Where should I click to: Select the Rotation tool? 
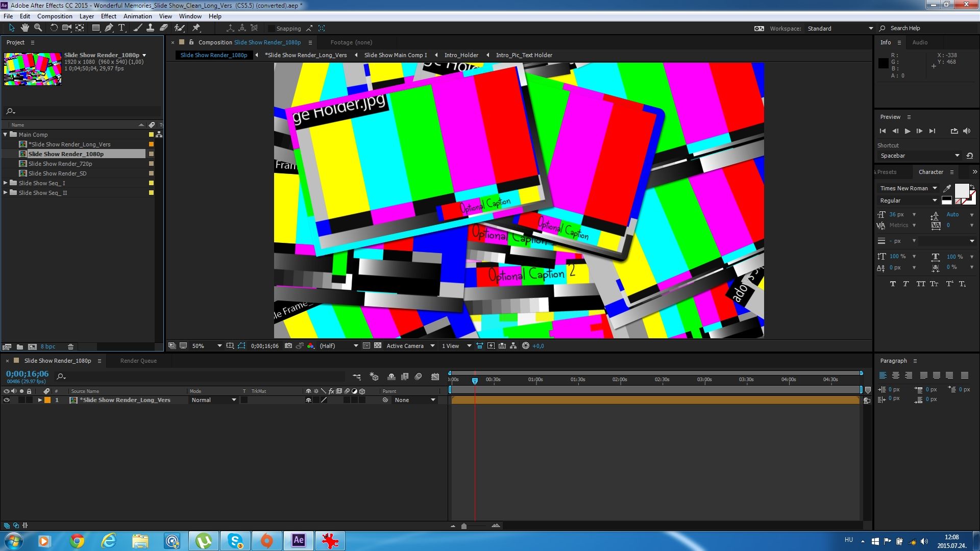(x=54, y=28)
